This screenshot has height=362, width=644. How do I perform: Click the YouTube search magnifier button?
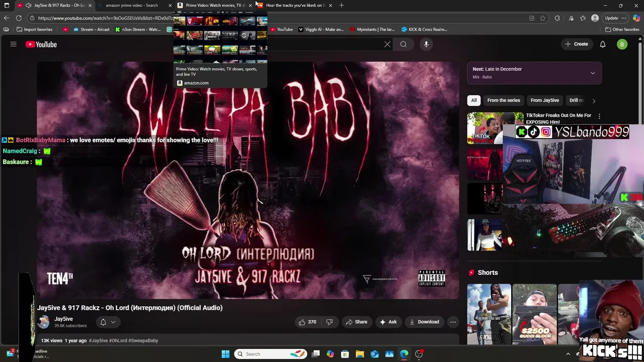404,44
